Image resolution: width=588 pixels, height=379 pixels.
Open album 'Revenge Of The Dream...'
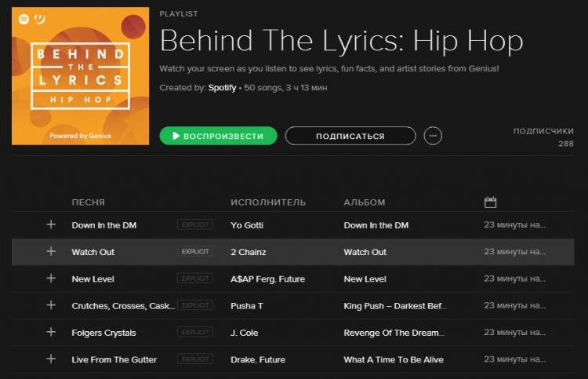394,333
